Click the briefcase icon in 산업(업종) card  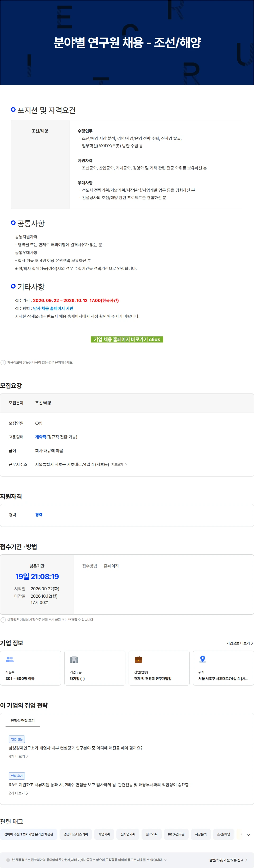pos(138,659)
